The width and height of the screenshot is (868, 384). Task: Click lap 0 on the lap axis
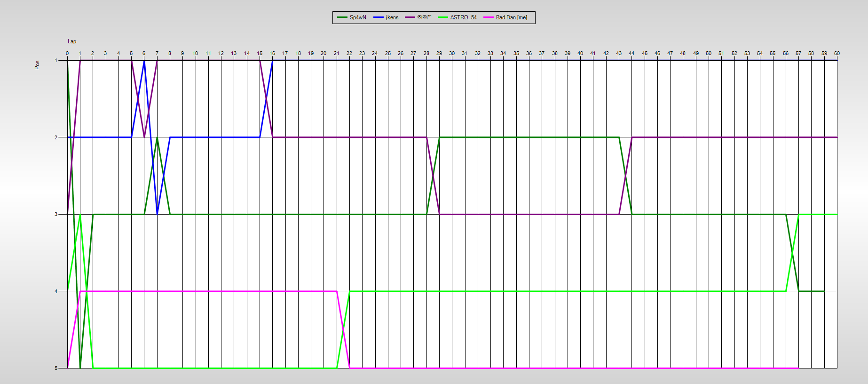click(67, 53)
